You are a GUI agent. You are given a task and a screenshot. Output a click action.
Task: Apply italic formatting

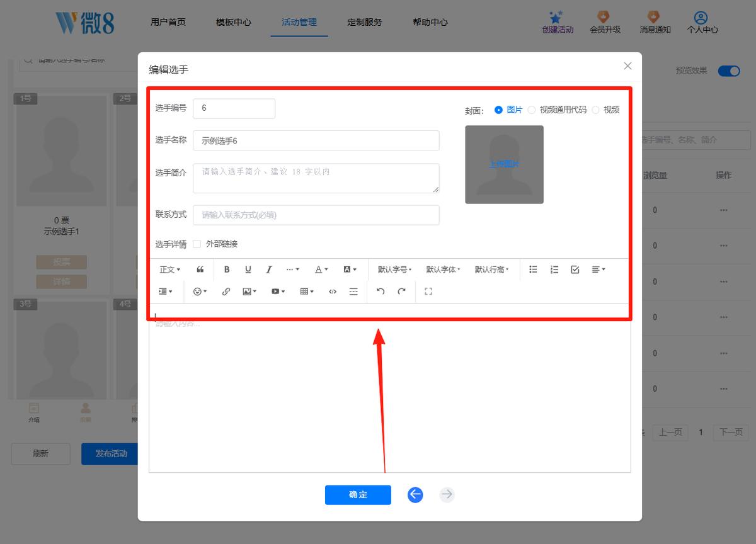click(269, 269)
